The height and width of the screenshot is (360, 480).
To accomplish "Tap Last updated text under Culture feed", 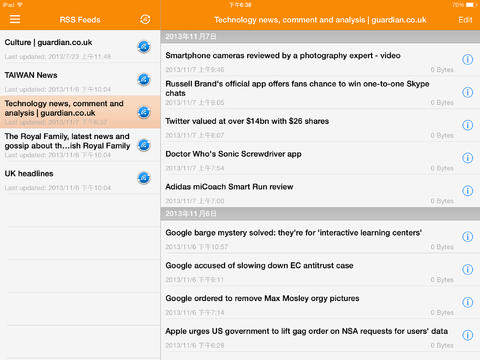I will click(58, 56).
